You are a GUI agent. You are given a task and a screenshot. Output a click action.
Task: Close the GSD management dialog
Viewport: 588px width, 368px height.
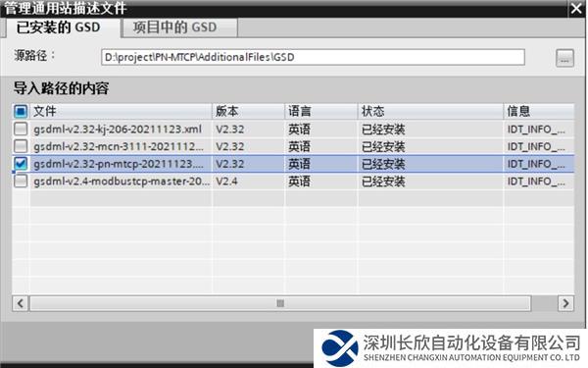tap(576, 8)
